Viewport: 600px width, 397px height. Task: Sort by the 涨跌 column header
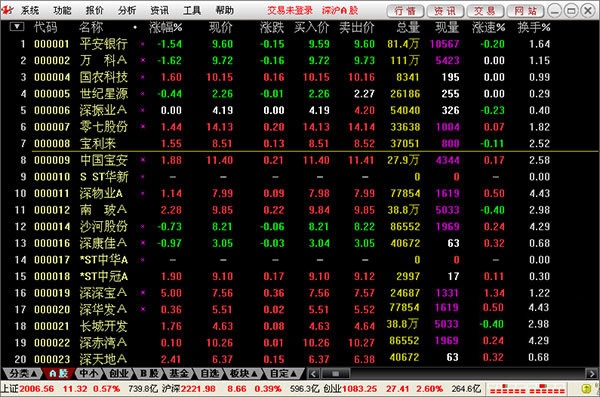[x=272, y=27]
